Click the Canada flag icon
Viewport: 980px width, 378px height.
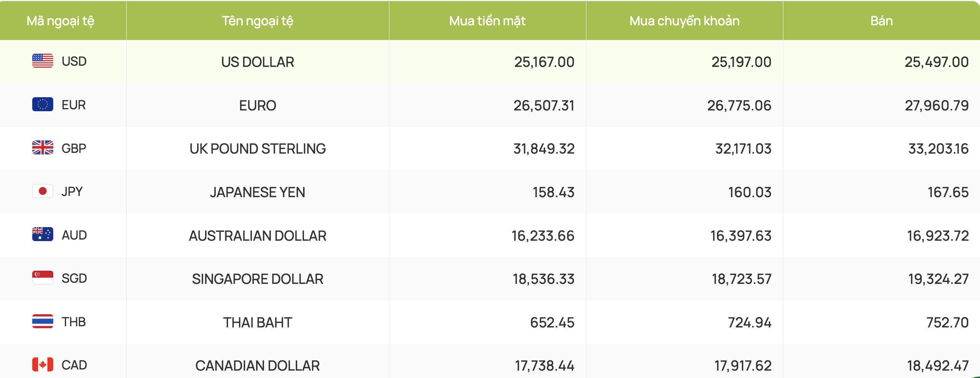[x=43, y=365]
